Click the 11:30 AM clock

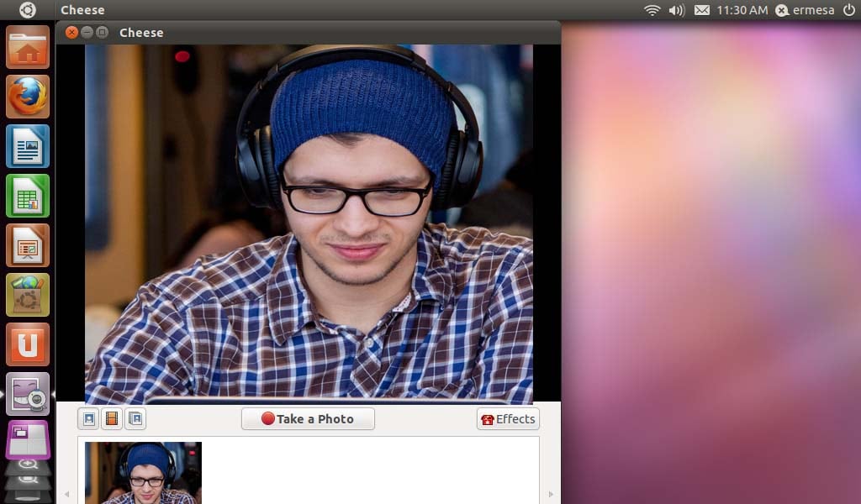click(742, 10)
